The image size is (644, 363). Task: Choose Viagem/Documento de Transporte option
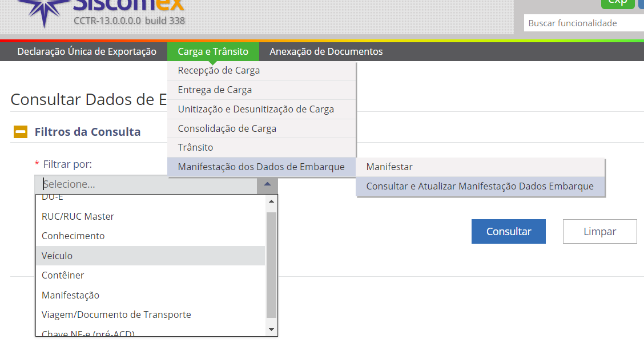[x=116, y=314]
